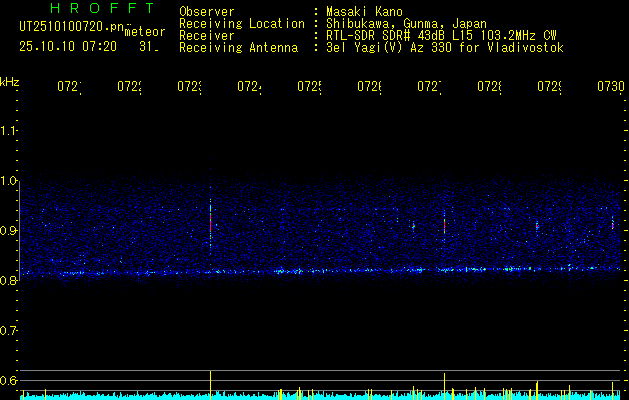
Task: Click the 'Receiving Location' label
Action: pos(242,23)
